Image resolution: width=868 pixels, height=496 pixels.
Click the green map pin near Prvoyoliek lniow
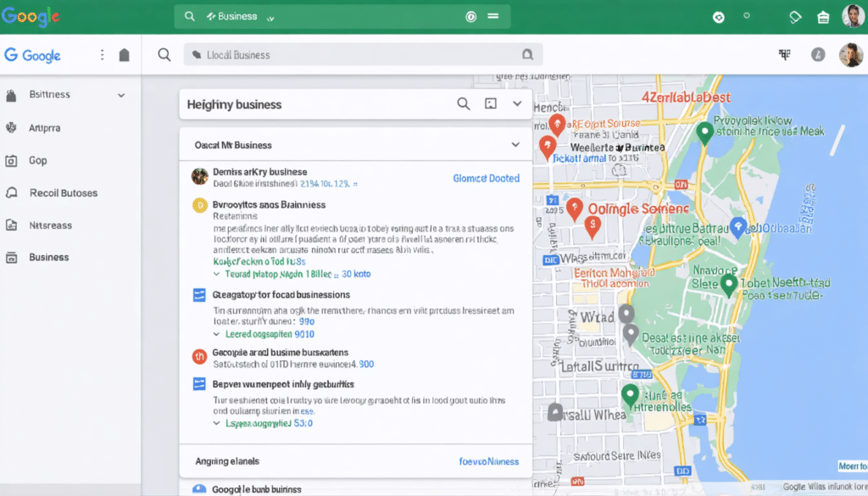tap(704, 133)
